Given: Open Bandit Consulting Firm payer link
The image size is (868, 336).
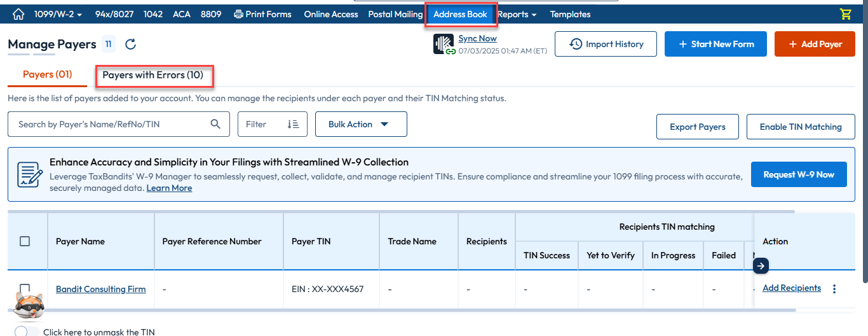Looking at the screenshot, I should tap(100, 289).
